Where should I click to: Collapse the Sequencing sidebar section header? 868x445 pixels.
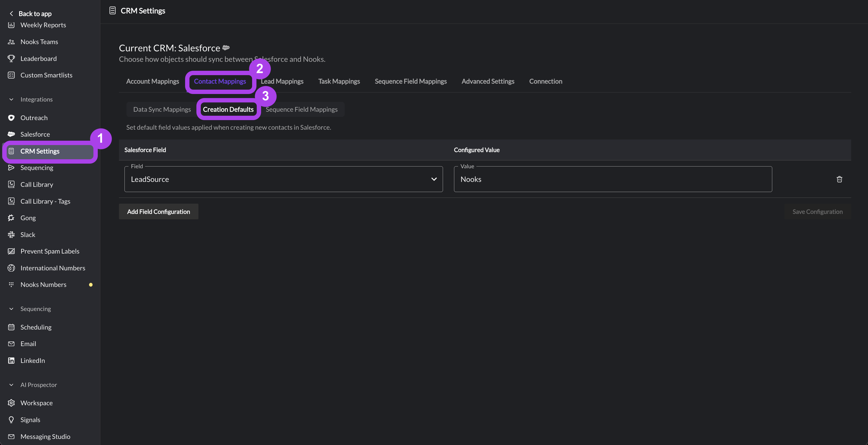coord(11,309)
